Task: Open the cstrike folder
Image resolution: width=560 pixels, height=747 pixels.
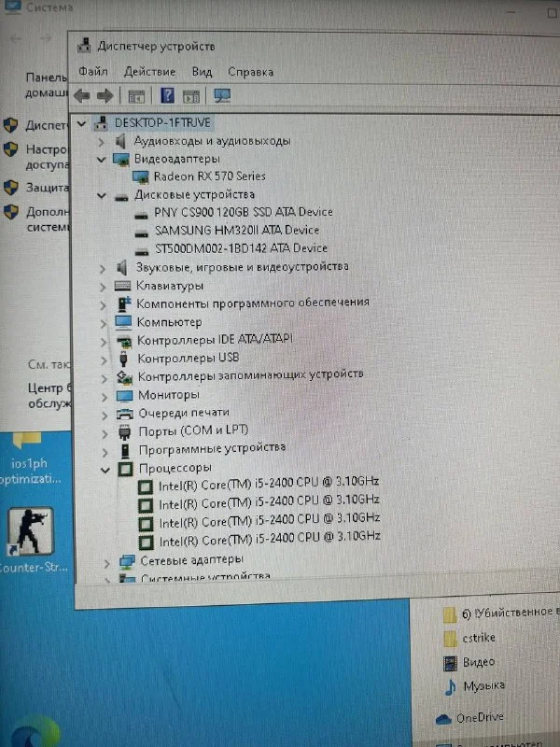Action: click(478, 638)
